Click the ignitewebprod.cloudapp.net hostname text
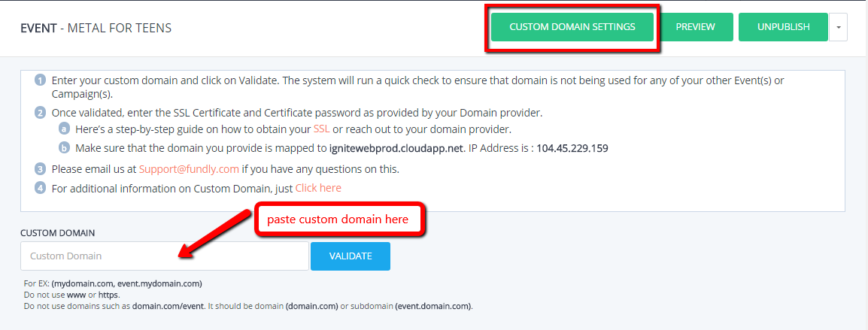The height and width of the screenshot is (330, 868). pyautogui.click(x=396, y=148)
